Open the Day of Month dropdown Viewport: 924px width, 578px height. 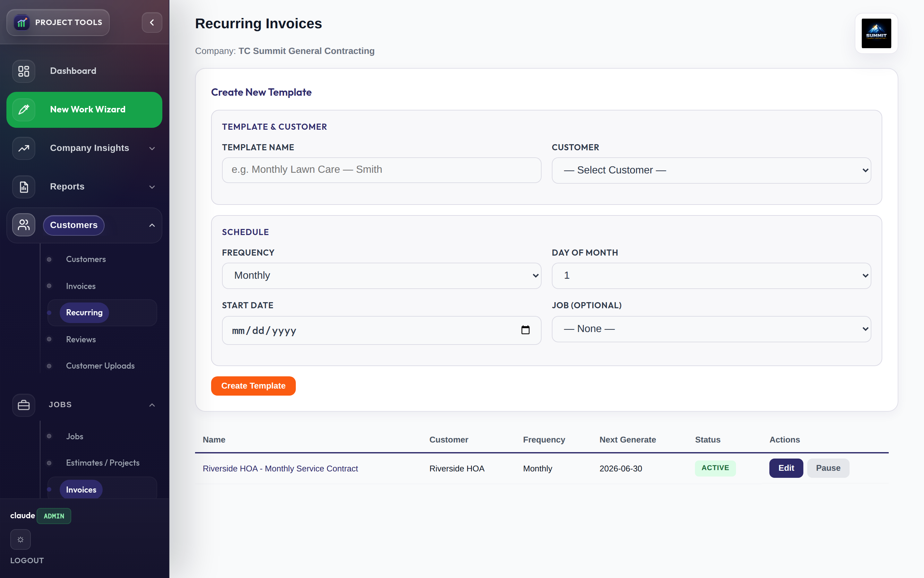[x=711, y=276]
